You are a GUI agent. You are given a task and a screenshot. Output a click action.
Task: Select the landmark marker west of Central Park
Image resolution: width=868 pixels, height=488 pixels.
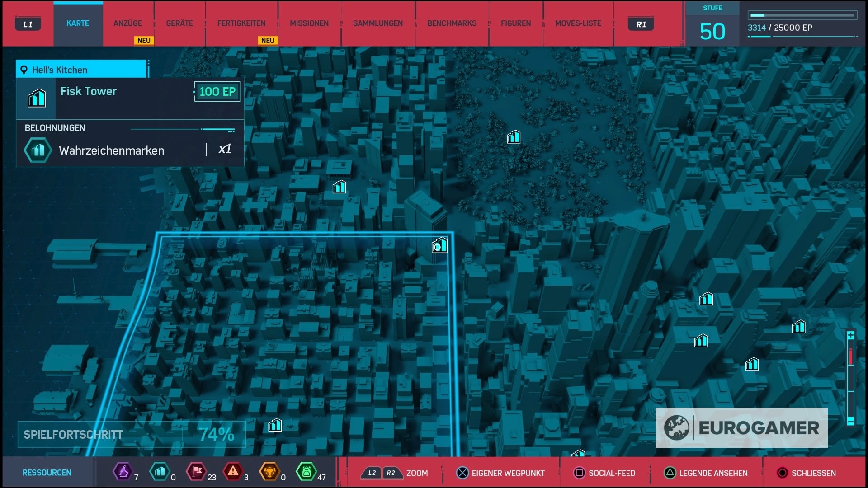pyautogui.click(x=339, y=187)
